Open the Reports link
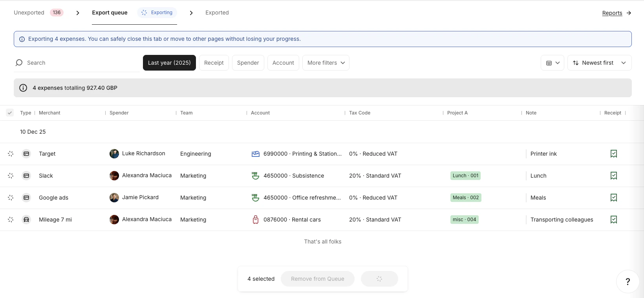Viewport: 644px width, 298px height. tap(612, 13)
